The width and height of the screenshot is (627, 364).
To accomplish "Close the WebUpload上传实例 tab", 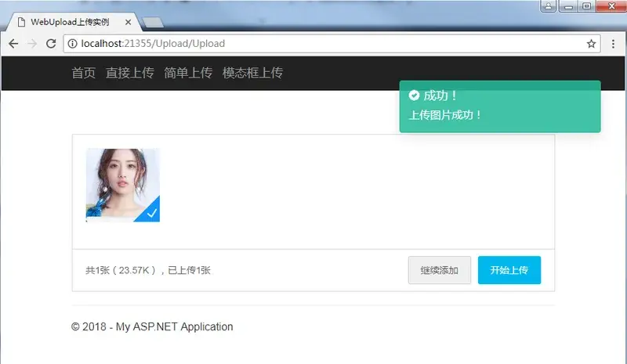I will pos(128,23).
